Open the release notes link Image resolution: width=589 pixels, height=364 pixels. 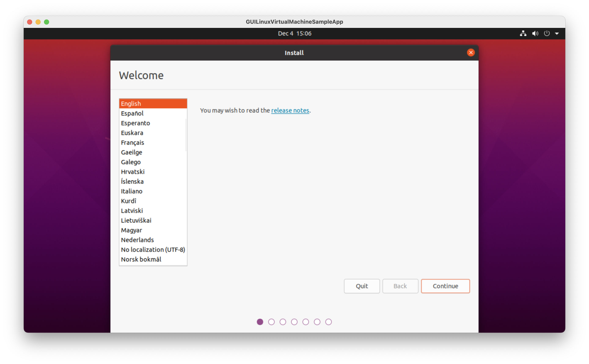(290, 110)
